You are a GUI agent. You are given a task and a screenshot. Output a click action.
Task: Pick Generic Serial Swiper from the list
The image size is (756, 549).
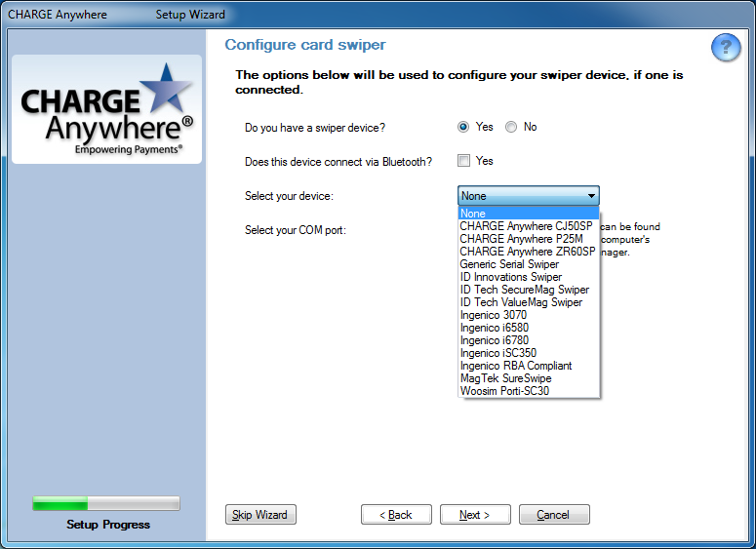(509, 264)
